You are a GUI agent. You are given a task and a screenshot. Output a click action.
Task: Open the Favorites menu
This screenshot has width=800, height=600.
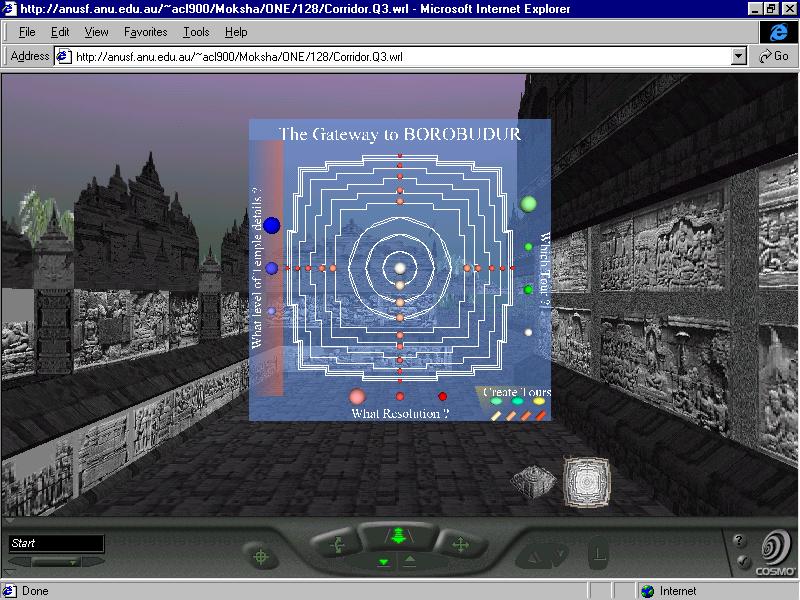pos(146,33)
